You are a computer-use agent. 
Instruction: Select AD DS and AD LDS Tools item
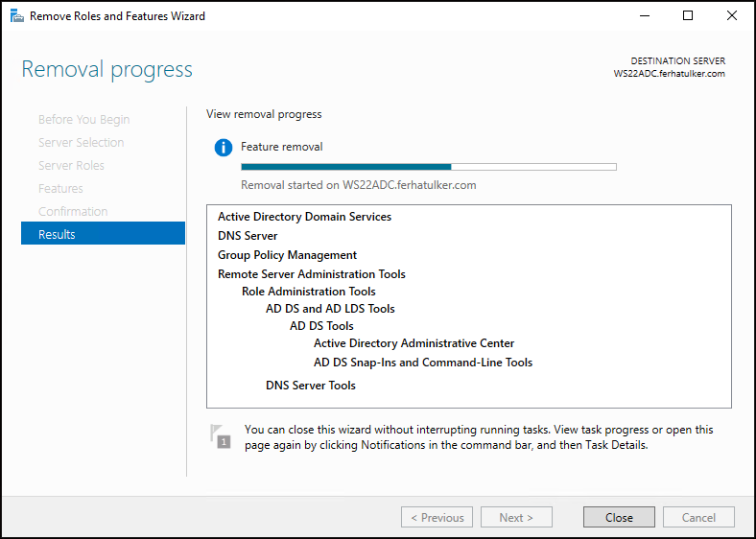(x=330, y=309)
